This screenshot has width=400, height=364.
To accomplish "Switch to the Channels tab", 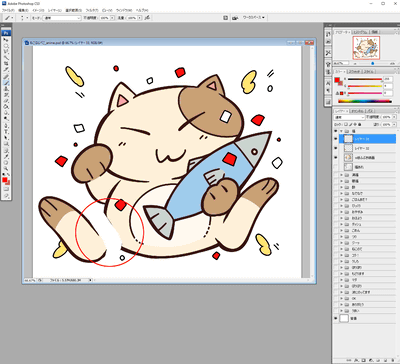I will click(x=357, y=111).
